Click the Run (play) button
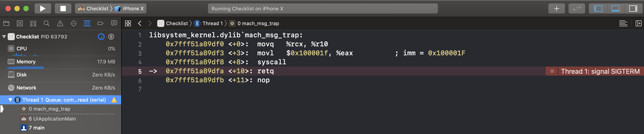The height and width of the screenshot is (134, 644). (42, 9)
